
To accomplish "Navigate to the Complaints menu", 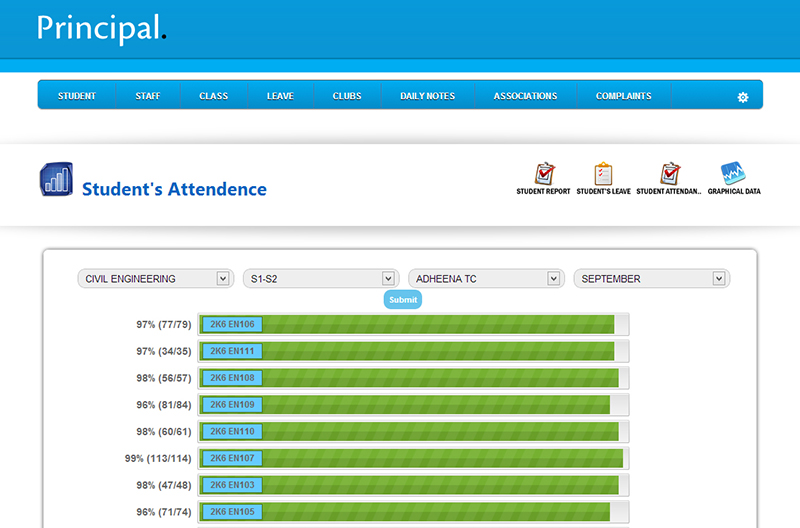I will 623,96.
